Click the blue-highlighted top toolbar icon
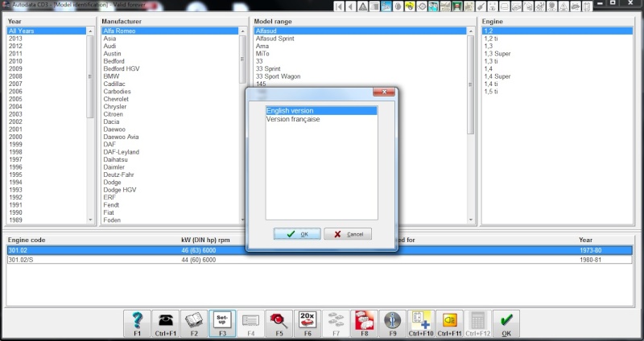Viewport: 644px width, 341px height. pyautogui.click(x=386, y=6)
